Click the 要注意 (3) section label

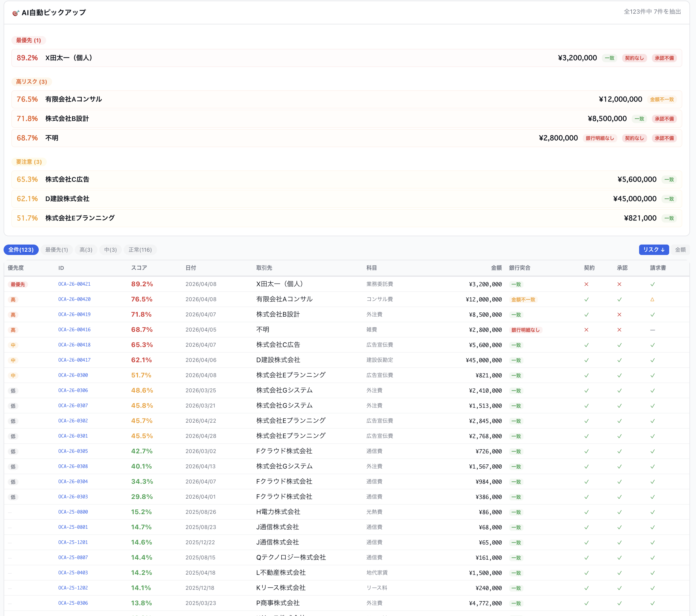point(29,162)
